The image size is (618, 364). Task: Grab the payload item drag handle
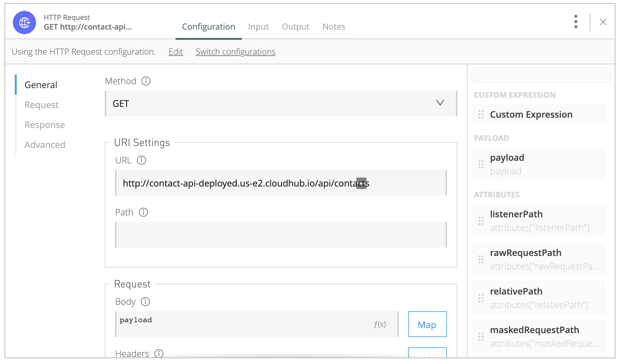click(481, 164)
